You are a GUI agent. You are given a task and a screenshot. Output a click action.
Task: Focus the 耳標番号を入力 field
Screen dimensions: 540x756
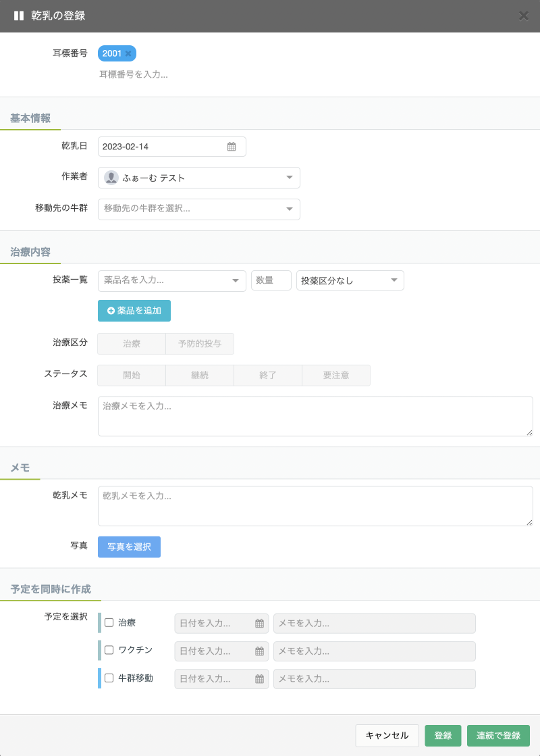click(134, 75)
